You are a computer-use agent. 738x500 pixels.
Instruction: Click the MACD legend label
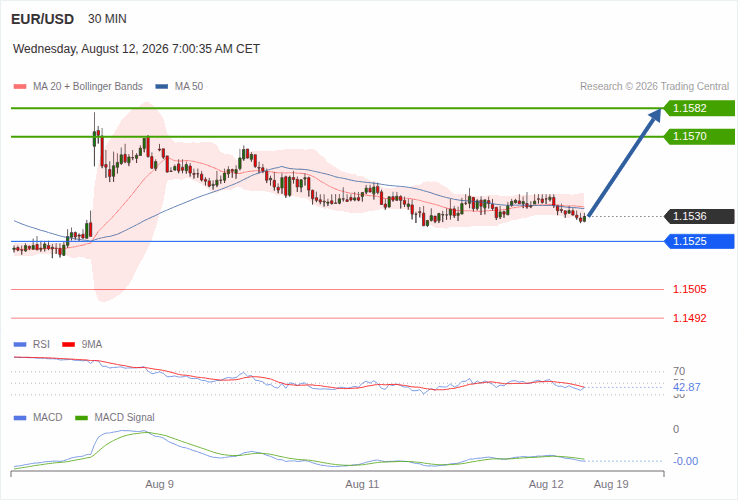[48, 418]
